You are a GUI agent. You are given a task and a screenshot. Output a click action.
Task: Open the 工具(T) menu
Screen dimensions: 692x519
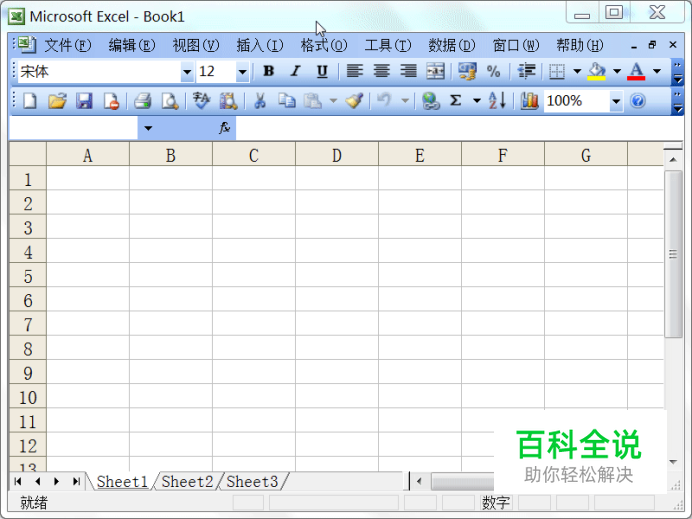387,45
